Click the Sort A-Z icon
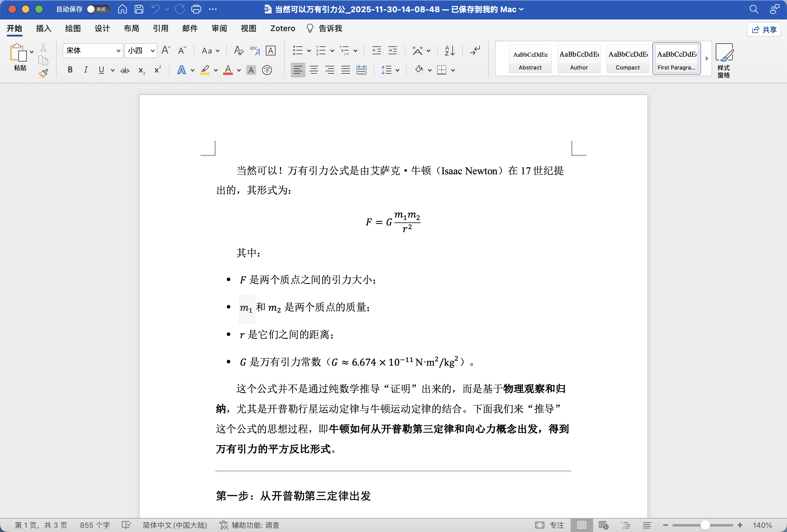 click(x=449, y=51)
